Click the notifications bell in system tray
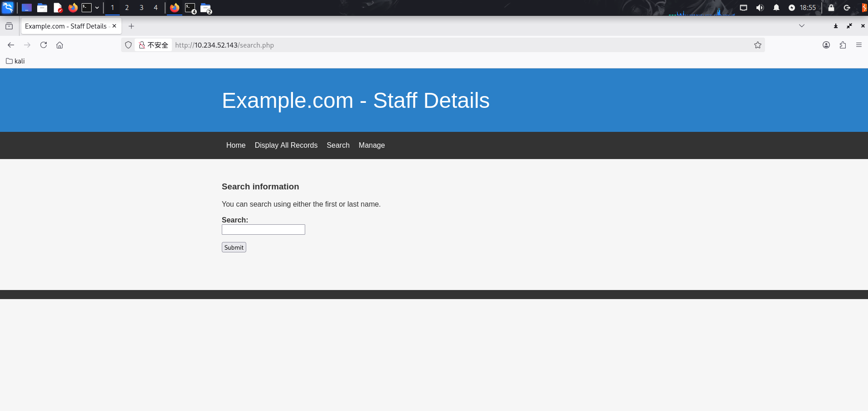 (776, 8)
